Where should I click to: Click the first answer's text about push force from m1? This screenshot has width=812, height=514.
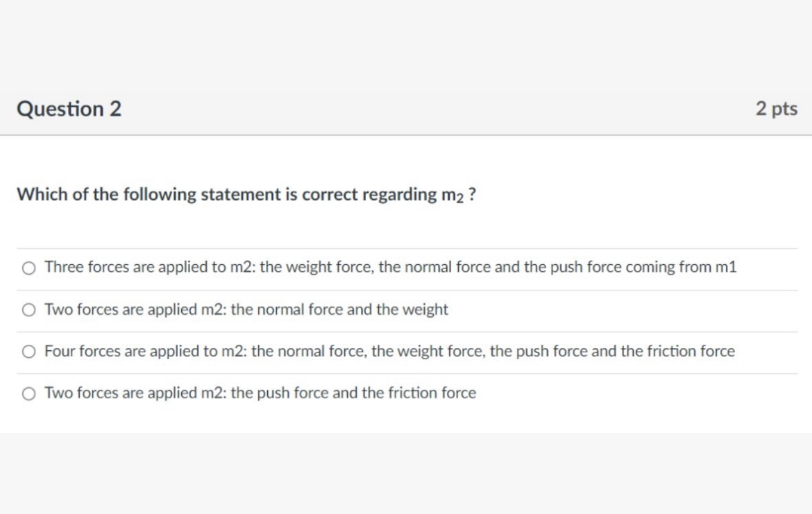coord(389,266)
